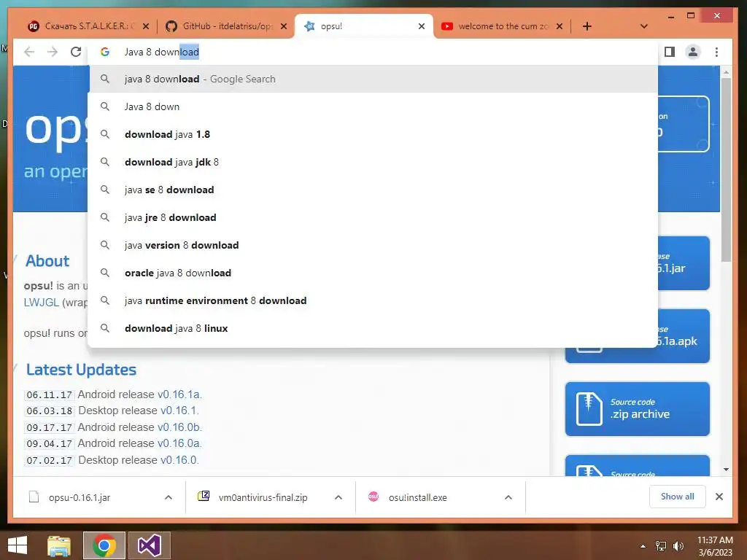Open the profile avatar button
The width and height of the screenshot is (747, 560).
(693, 52)
